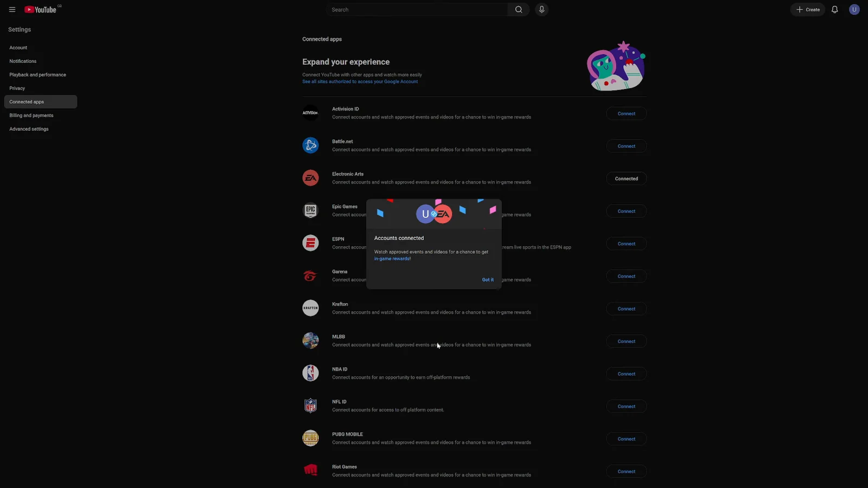Viewport: 868px width, 488px height.
Task: Connect Riot Games account
Action: (626, 471)
